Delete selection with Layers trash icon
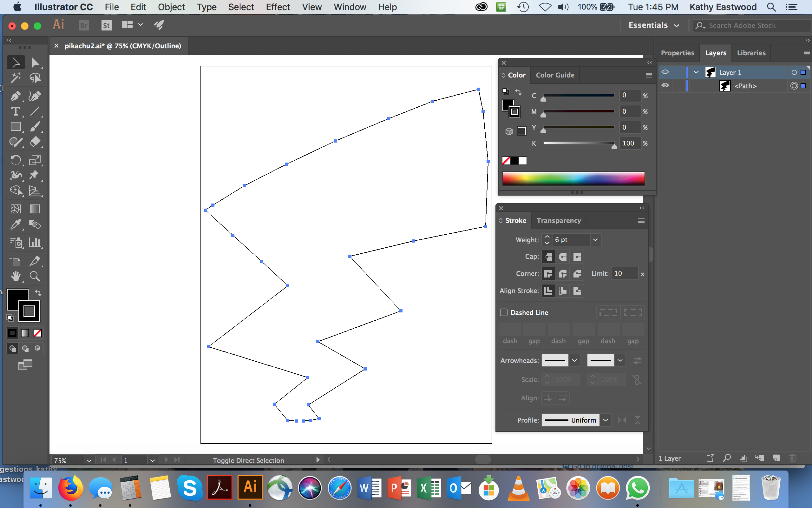The height and width of the screenshot is (508, 812). 793,458
